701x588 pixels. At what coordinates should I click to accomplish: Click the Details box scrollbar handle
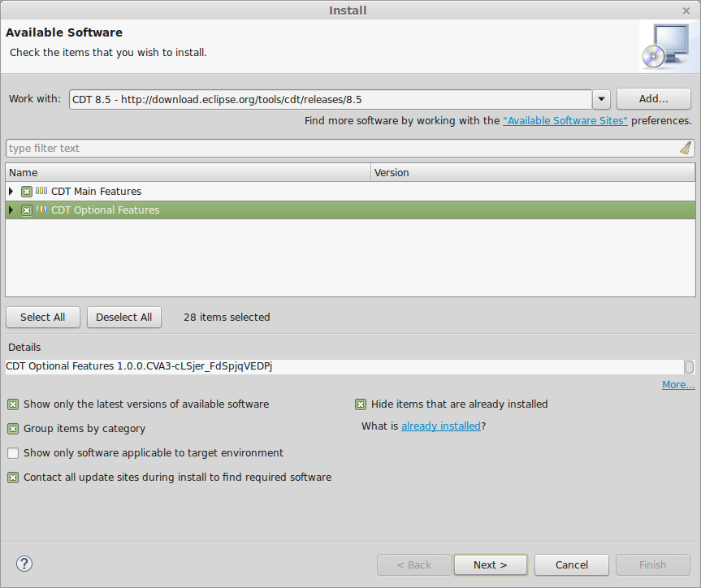coord(690,367)
